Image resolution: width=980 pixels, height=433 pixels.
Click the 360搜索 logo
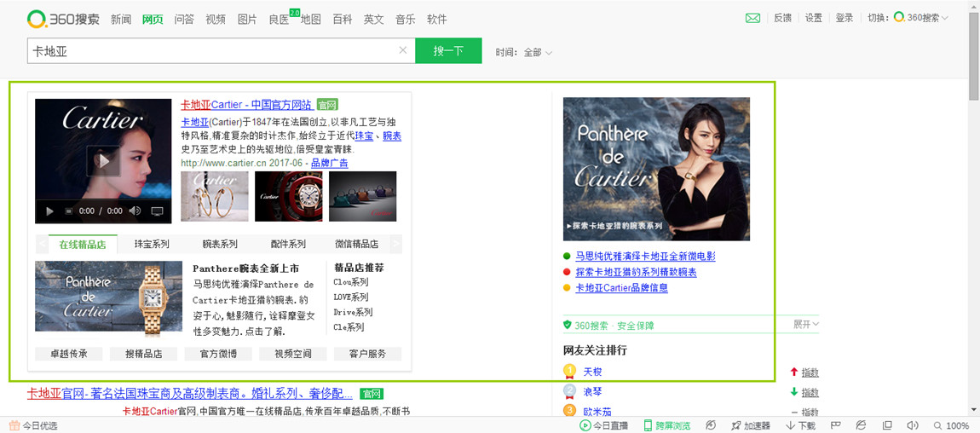pos(63,19)
